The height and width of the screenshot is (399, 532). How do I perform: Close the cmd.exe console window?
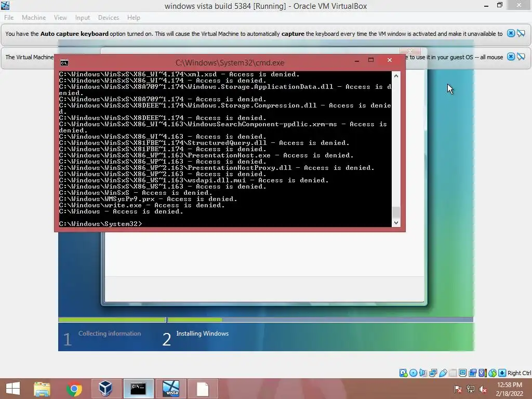point(390,60)
